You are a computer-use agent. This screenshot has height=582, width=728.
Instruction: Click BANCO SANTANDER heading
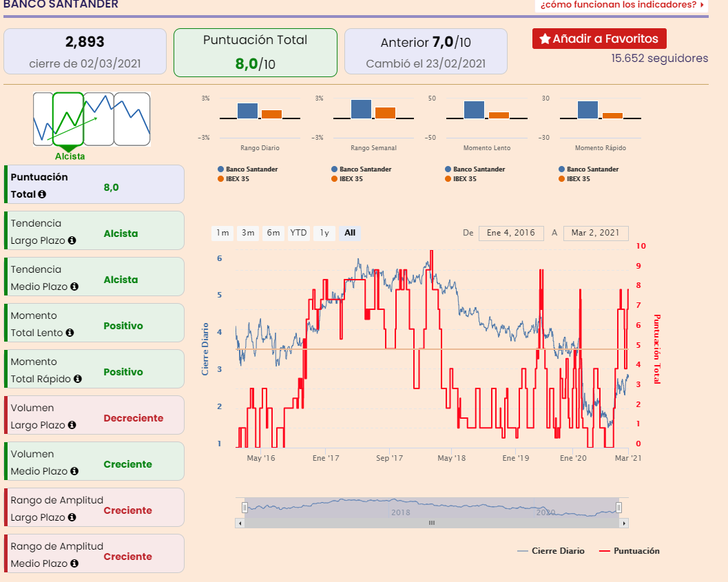pos(61,5)
